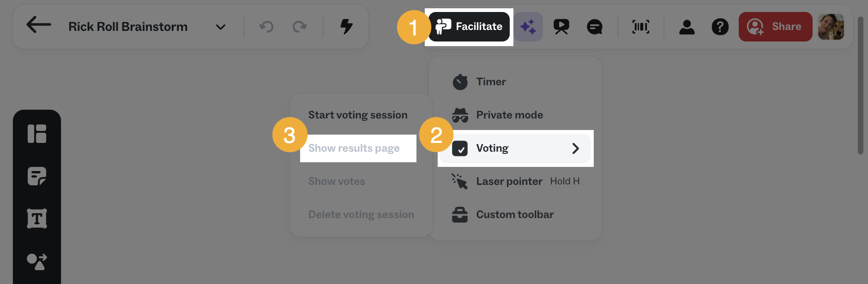Screen dimensions: 868x284
Task: Expand the file name dropdown for Rick Roll Brainstorm
Action: tap(220, 27)
